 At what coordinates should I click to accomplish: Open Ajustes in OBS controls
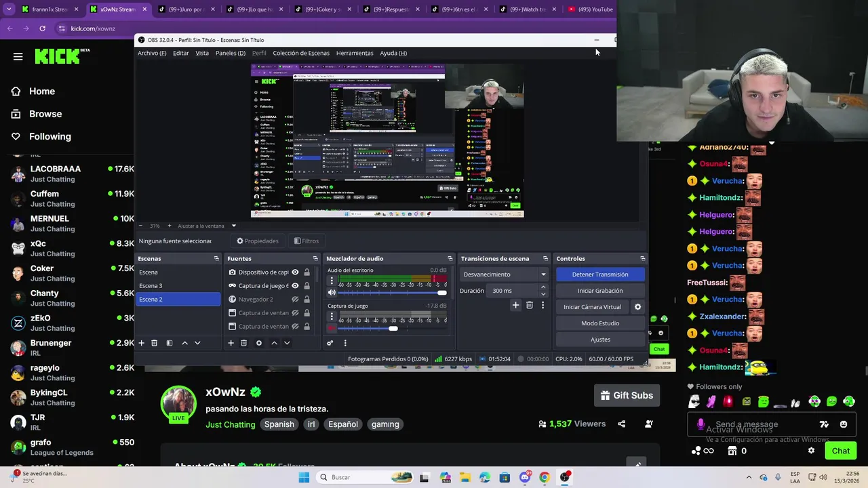(600, 340)
